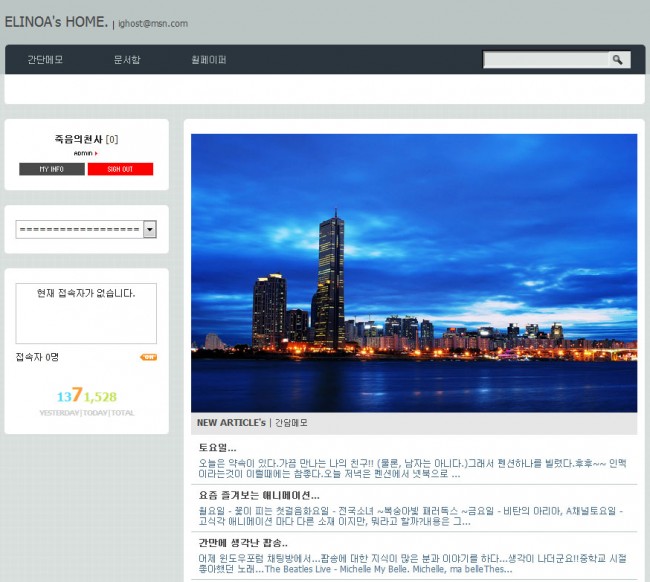650x582 pixels.
Task: Click the city skyline night photo
Action: [x=413, y=272]
